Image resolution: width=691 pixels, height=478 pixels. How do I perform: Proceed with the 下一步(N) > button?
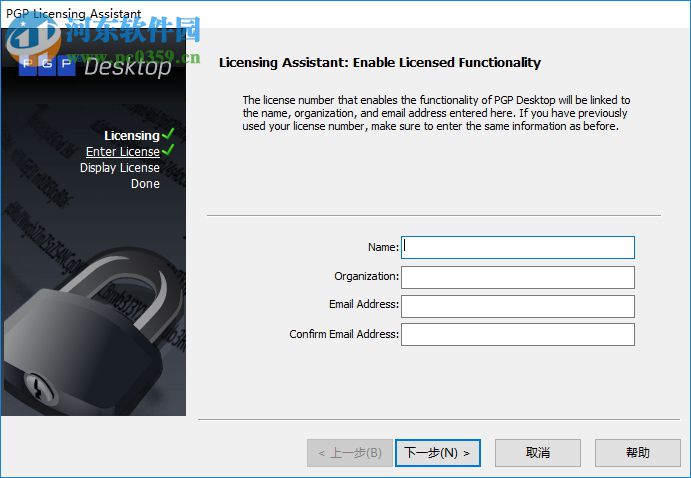[x=438, y=453]
